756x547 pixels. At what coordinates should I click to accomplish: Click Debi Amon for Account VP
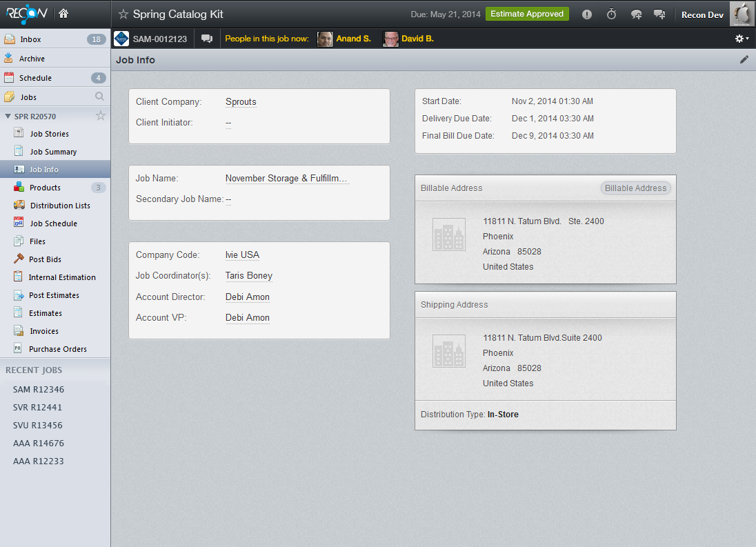pyautogui.click(x=248, y=317)
